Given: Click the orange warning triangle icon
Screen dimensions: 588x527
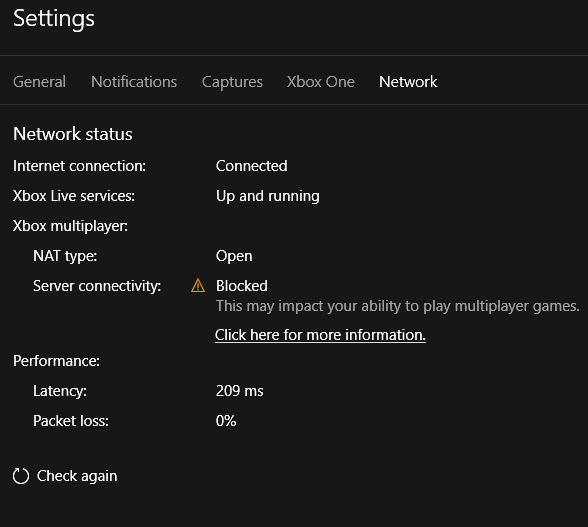Looking at the screenshot, I should pyautogui.click(x=198, y=286).
